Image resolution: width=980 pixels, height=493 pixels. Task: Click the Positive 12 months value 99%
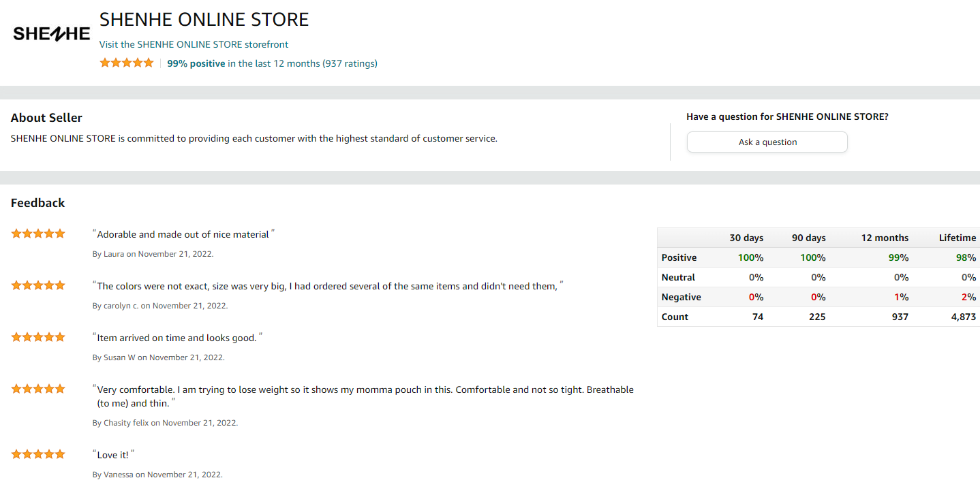click(898, 257)
